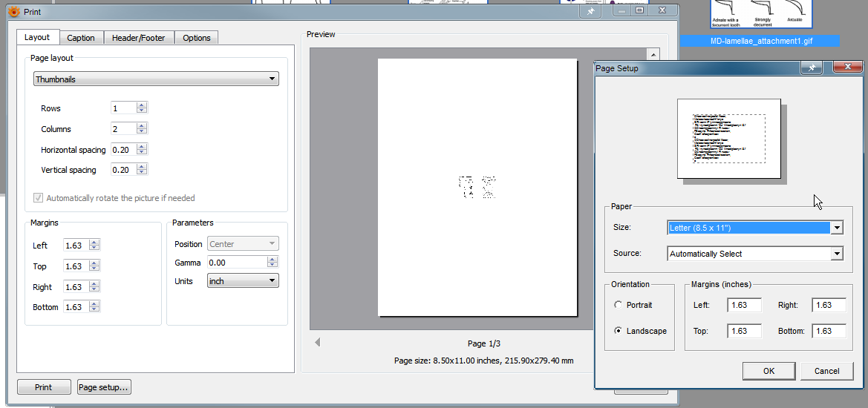Click Page Setup Top margin field
The image size is (868, 408).
(x=745, y=331)
